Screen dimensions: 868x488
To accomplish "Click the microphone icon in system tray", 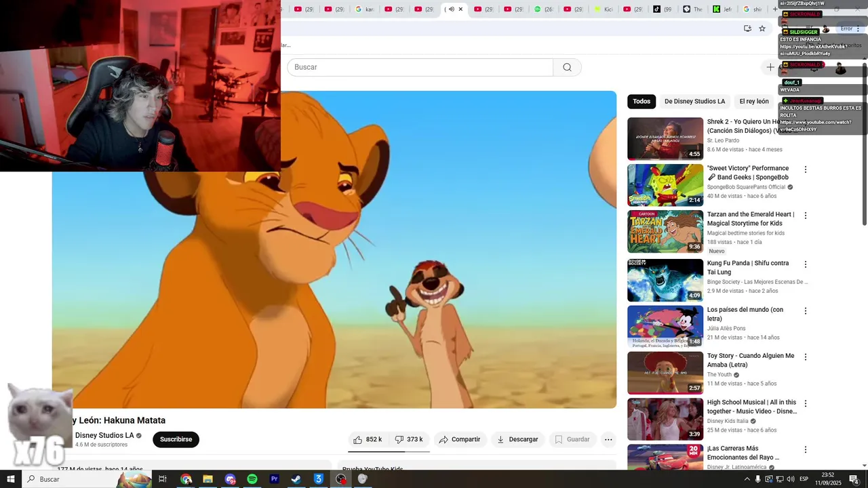I will tap(758, 479).
